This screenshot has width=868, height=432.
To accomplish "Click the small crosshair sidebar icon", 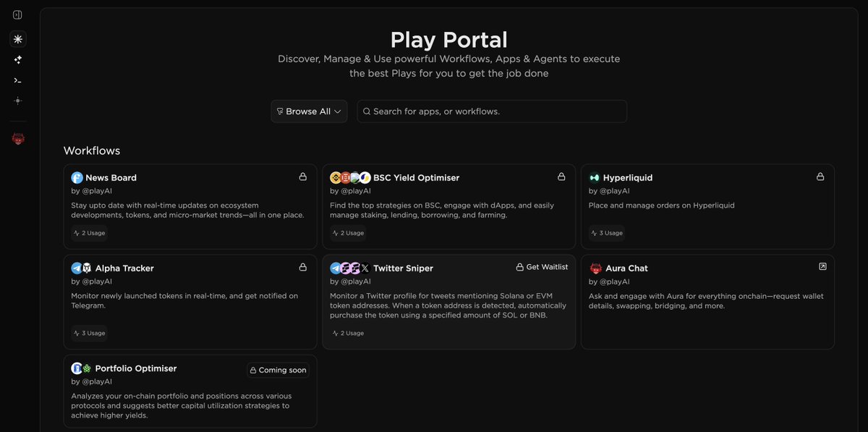I will tap(17, 101).
